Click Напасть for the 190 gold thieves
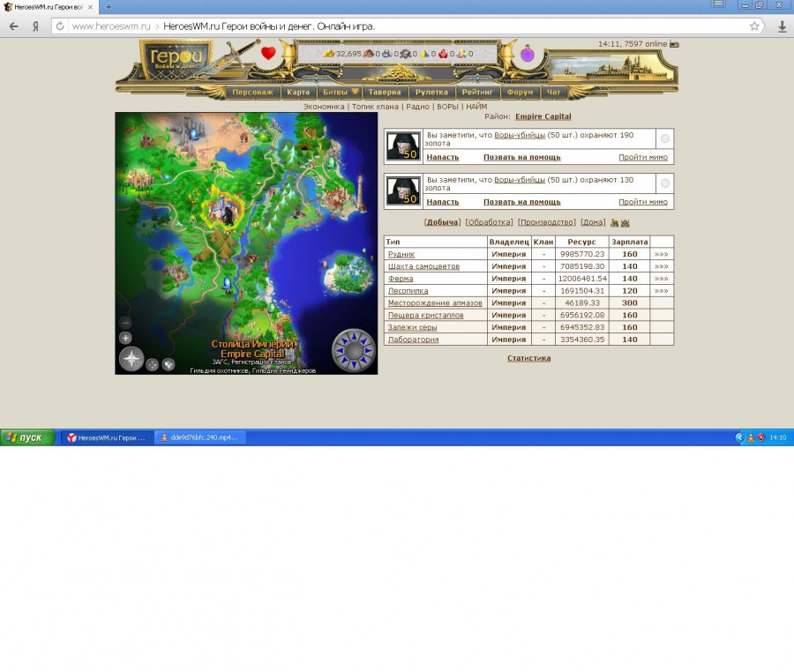 [x=443, y=157]
